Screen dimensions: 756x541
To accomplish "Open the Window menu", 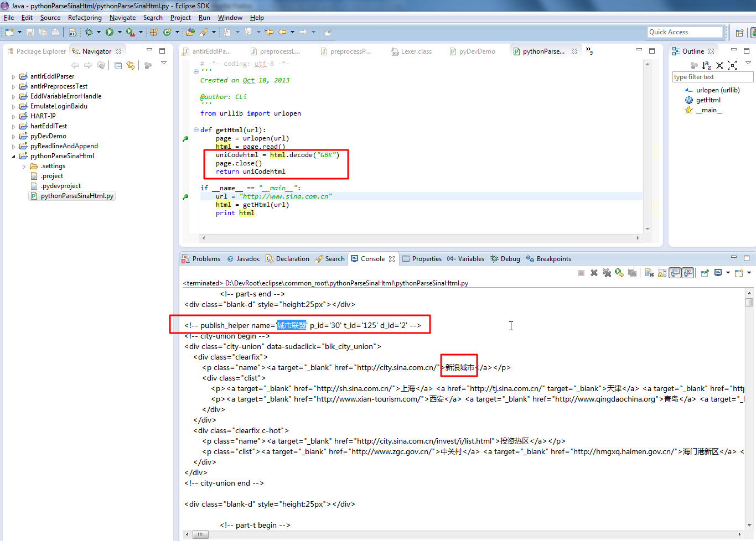I will pos(230,18).
